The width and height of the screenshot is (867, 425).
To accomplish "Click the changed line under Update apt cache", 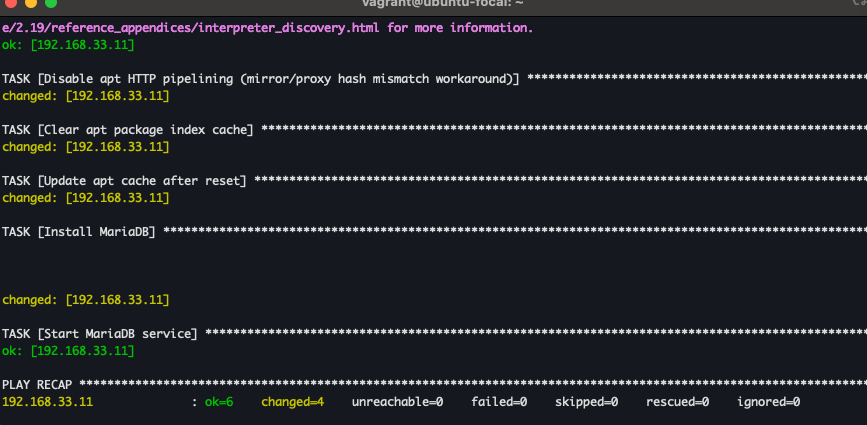I will [86, 198].
